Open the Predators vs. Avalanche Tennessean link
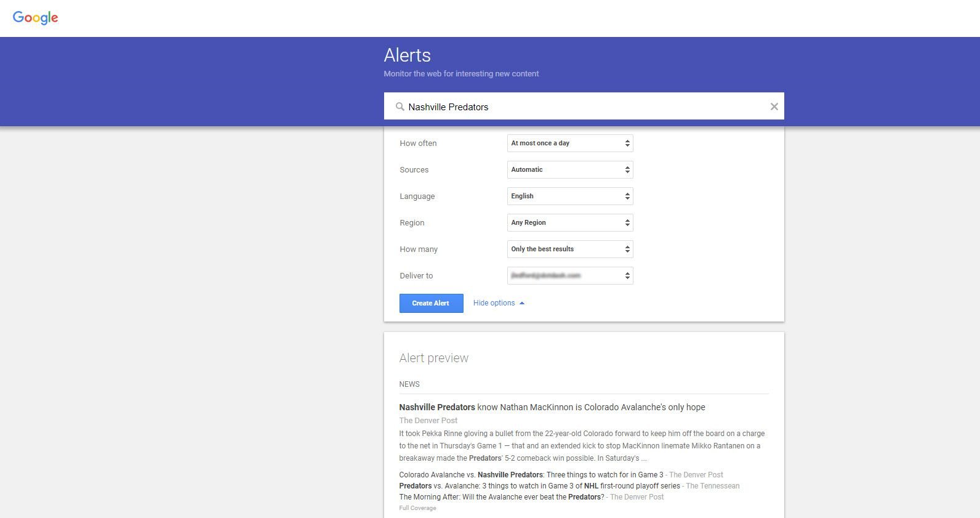Viewport: 980px width, 518px height. click(539, 486)
